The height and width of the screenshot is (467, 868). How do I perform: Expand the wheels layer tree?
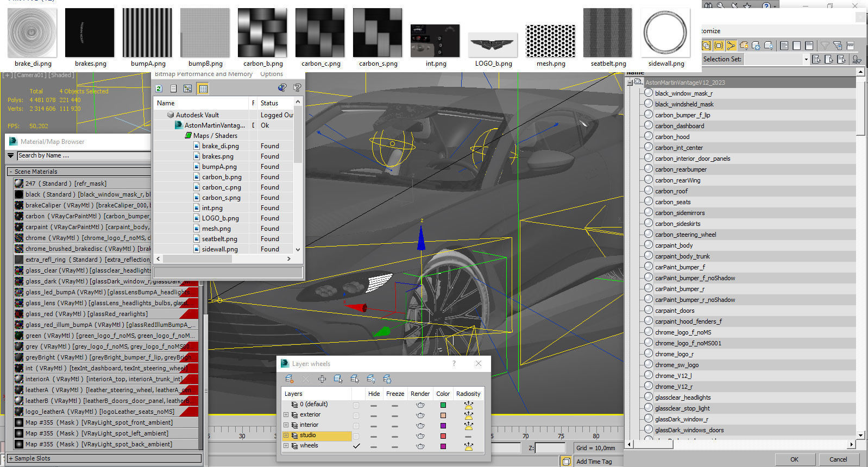point(286,446)
